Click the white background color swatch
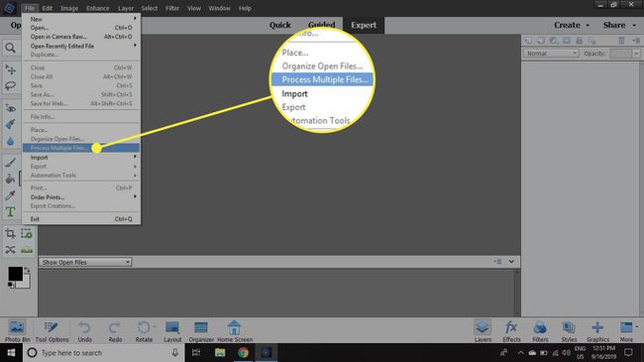 (x=25, y=283)
